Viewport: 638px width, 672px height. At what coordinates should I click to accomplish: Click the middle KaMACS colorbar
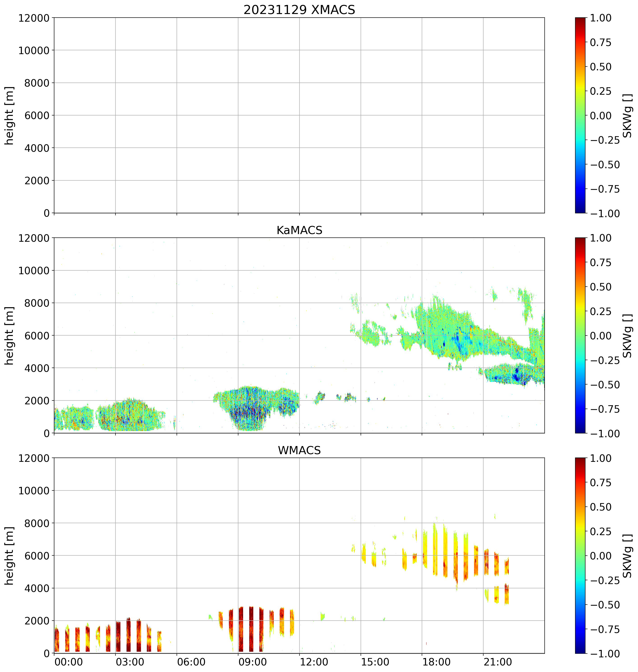click(580, 335)
